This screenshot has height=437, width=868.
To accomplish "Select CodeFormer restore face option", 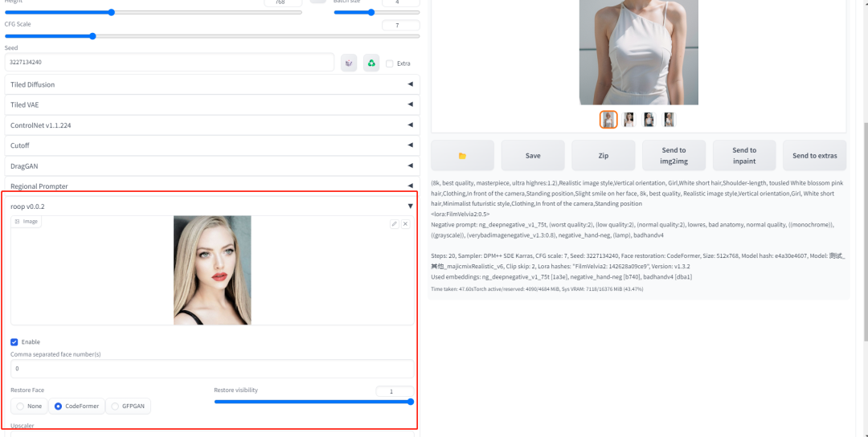I will coord(76,406).
